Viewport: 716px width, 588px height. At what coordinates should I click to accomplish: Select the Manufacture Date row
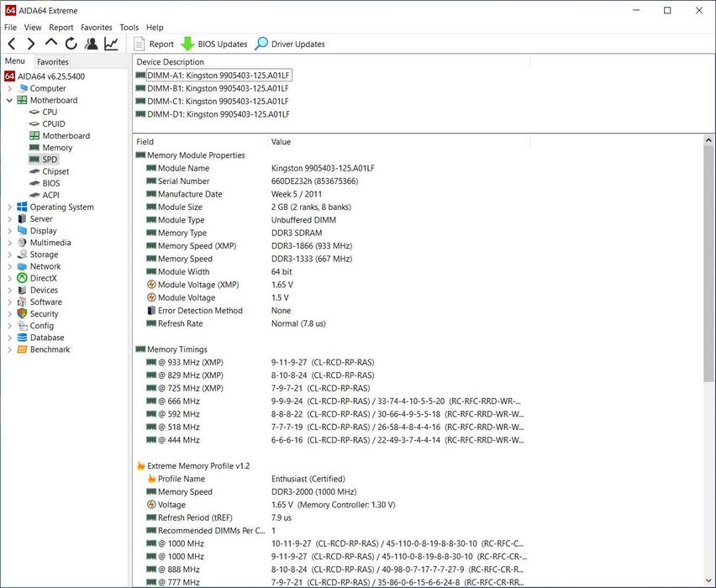coord(332,194)
